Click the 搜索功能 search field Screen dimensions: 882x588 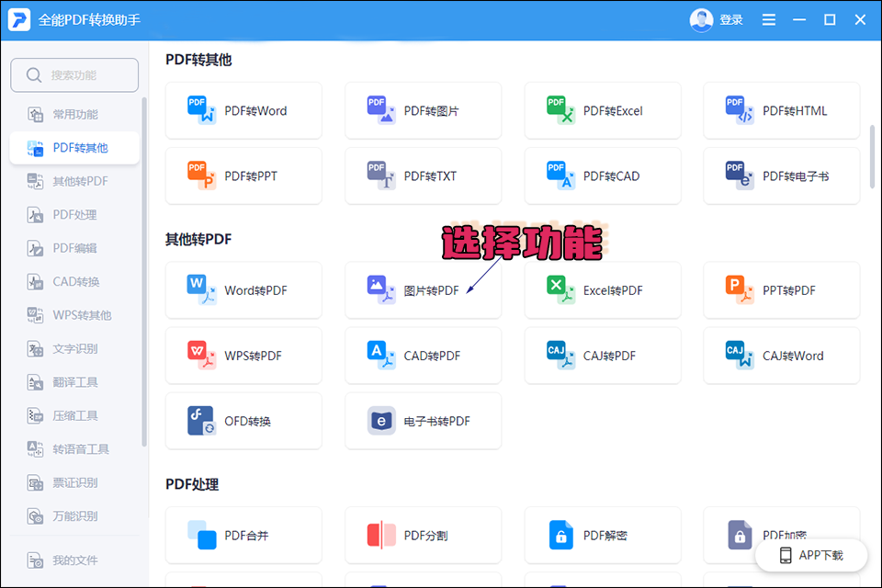tap(74, 75)
